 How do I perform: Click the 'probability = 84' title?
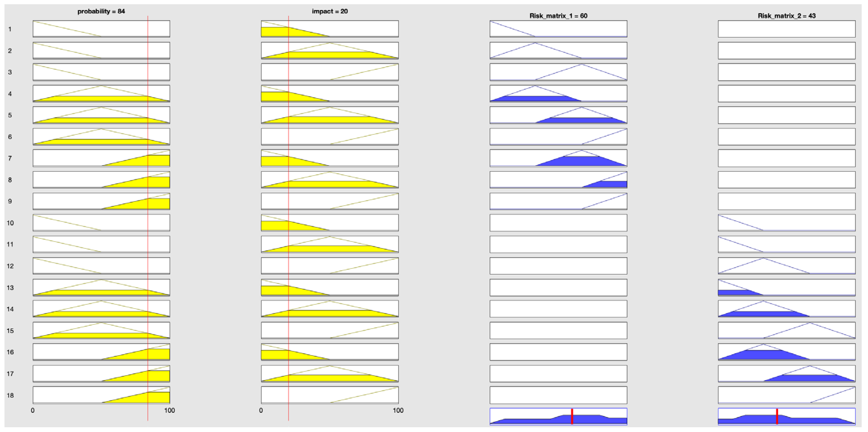point(101,11)
